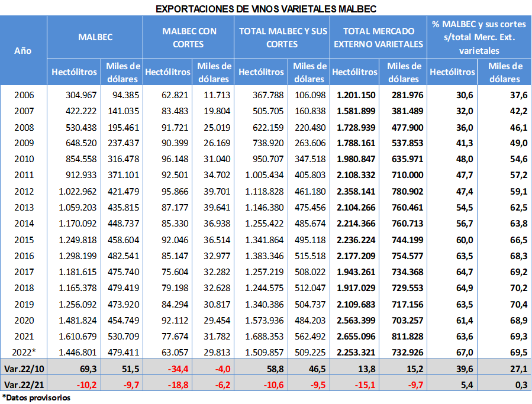Image resolution: width=532 pixels, height=404 pixels.
Task: Select the 2022* year row label
Action: click(x=22, y=350)
